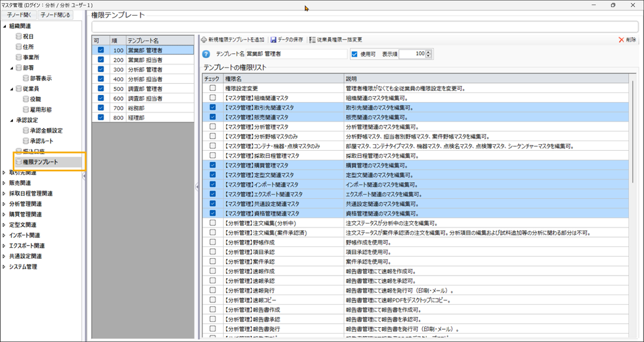This screenshot has width=644, height=342.
Task: Click the blue help question mark icon
Action: [206, 54]
